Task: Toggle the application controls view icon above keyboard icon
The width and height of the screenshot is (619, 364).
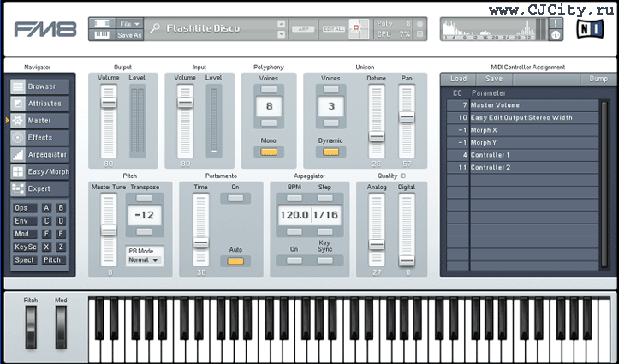Action: tap(102, 23)
